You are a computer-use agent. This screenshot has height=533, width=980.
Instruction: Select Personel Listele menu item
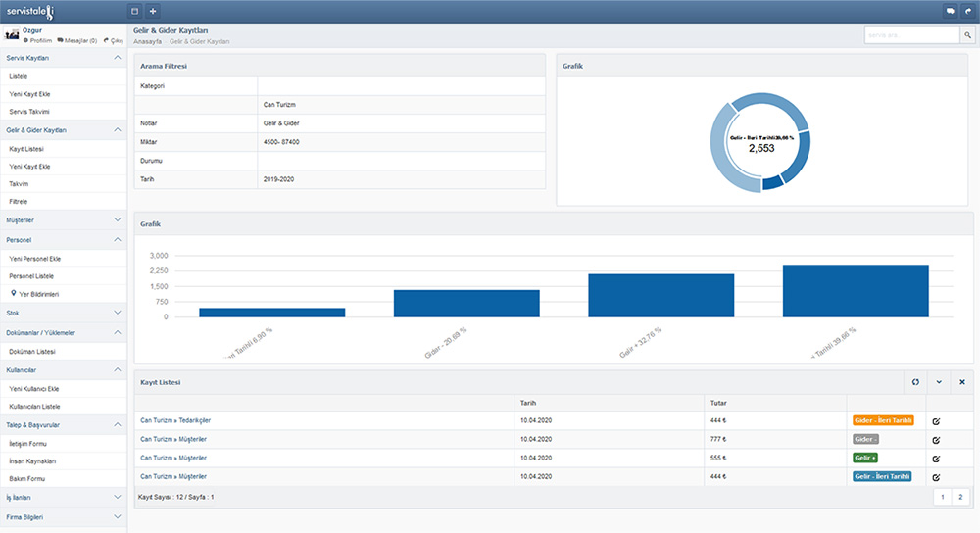tap(30, 276)
